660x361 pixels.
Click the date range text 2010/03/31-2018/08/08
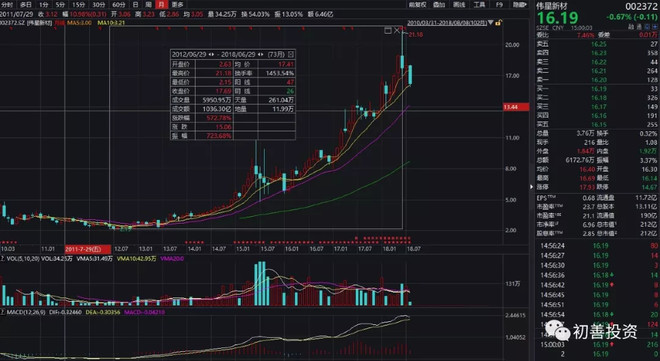[x=447, y=23]
